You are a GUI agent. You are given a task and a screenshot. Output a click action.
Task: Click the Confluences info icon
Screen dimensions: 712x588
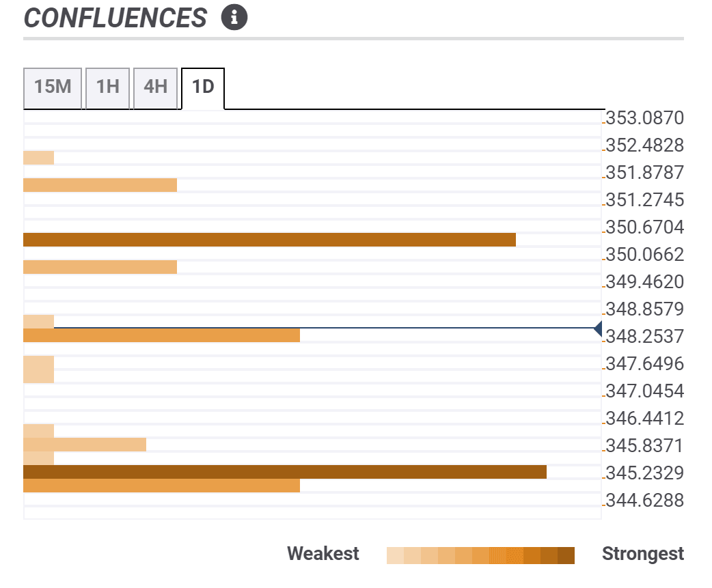pos(234,18)
